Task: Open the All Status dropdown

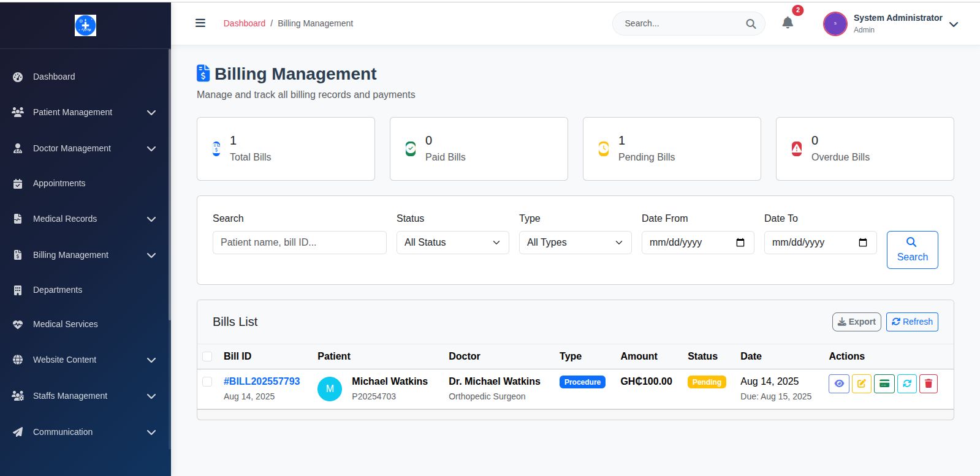Action: click(452, 243)
